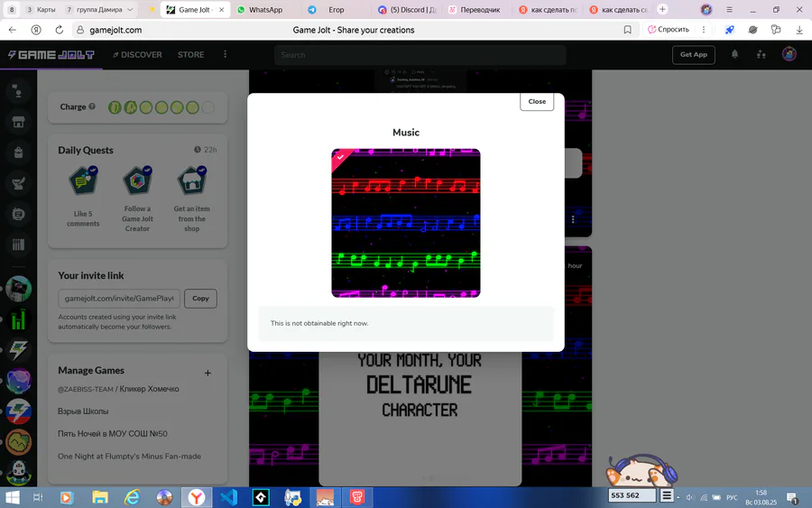Open the friends list icon
The width and height of the screenshot is (812, 508).
point(761,54)
